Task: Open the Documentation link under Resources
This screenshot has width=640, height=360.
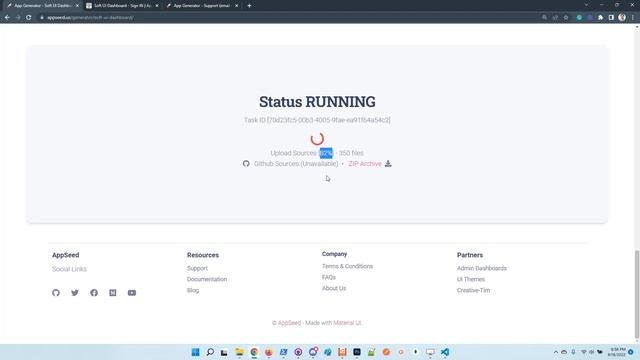Action: (x=207, y=279)
